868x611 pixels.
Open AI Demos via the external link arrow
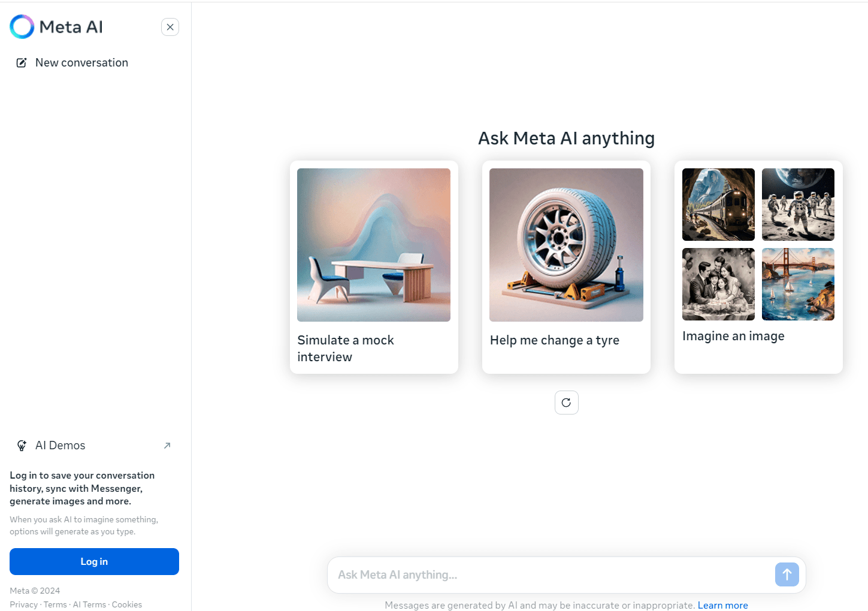click(x=168, y=445)
